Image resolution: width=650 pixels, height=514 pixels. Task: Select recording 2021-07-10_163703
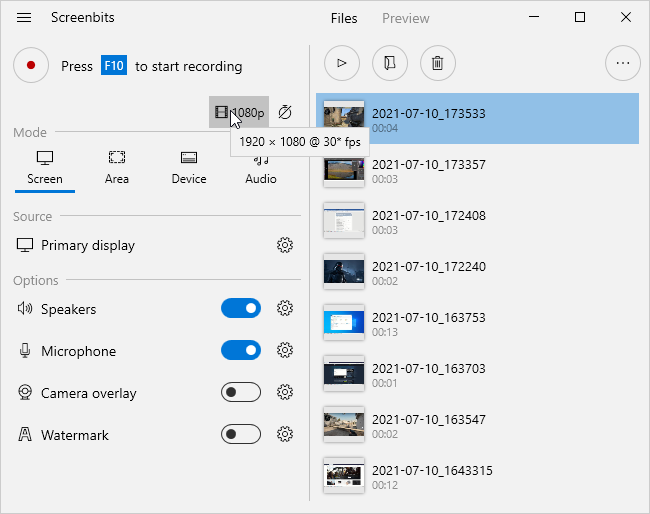(478, 373)
